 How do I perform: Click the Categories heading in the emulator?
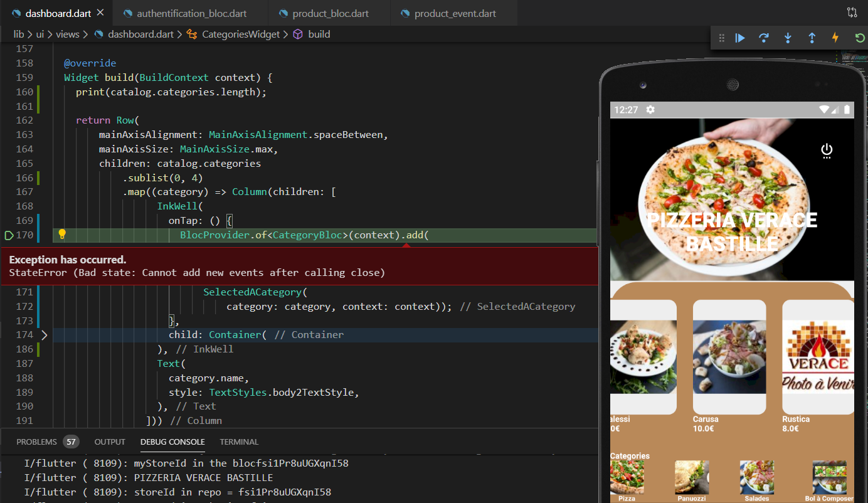point(630,456)
